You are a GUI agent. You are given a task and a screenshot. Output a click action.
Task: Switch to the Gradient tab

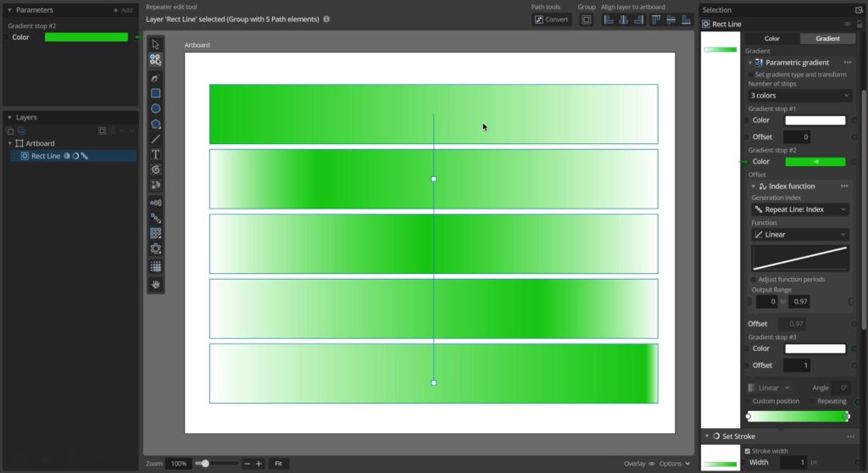click(x=827, y=38)
